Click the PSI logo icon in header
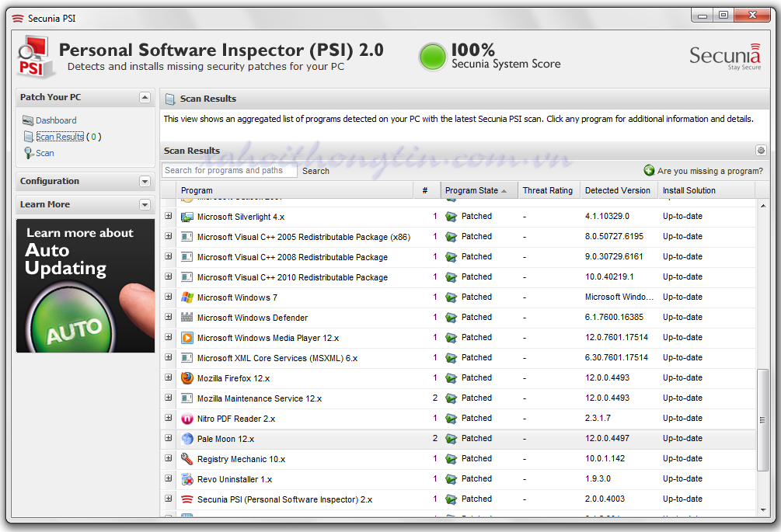The width and height of the screenshot is (781, 532). (x=35, y=57)
